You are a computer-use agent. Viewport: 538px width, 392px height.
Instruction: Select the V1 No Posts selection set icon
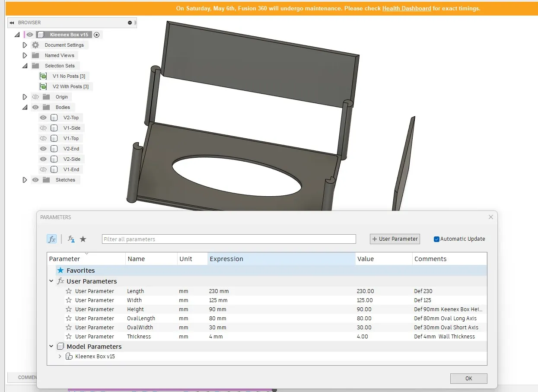tap(43, 76)
